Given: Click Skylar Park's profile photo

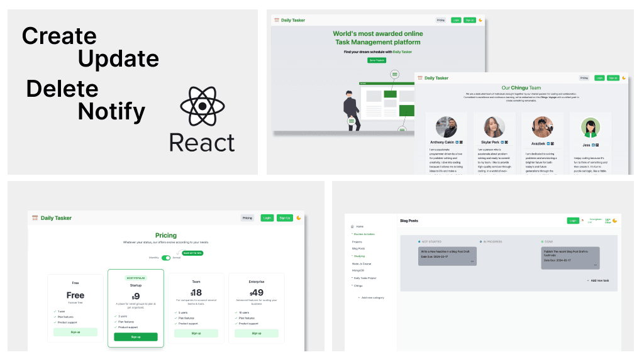Looking at the screenshot, I should coord(494,128).
